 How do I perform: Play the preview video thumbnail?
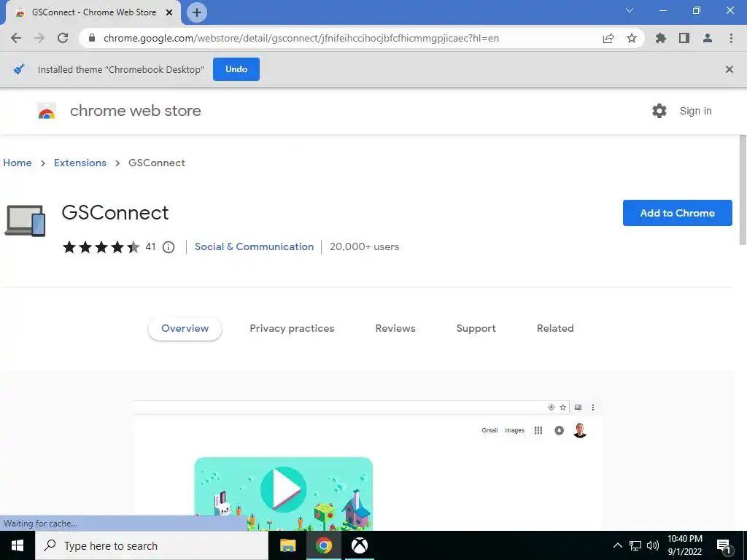point(284,489)
